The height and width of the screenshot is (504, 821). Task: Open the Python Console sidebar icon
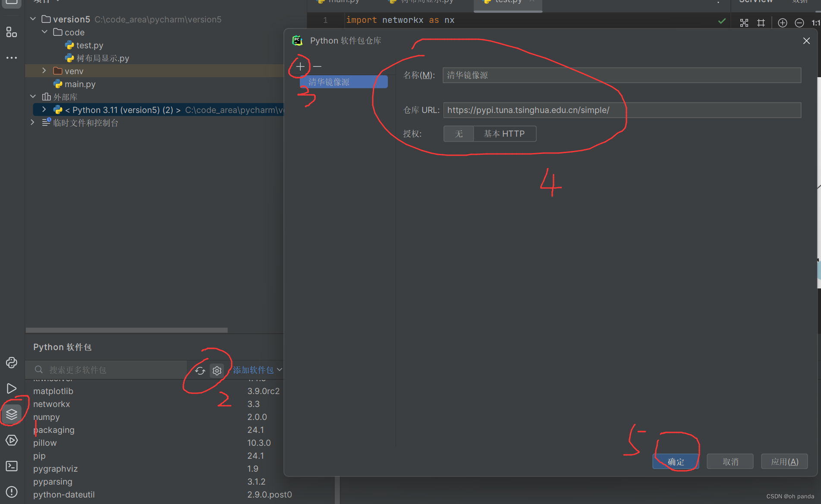(12, 363)
